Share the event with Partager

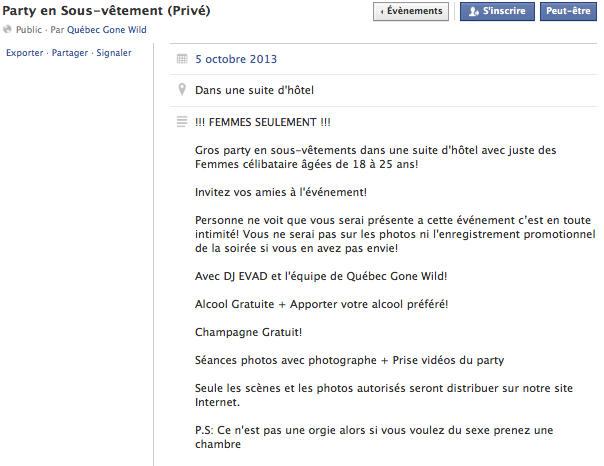click(70, 53)
